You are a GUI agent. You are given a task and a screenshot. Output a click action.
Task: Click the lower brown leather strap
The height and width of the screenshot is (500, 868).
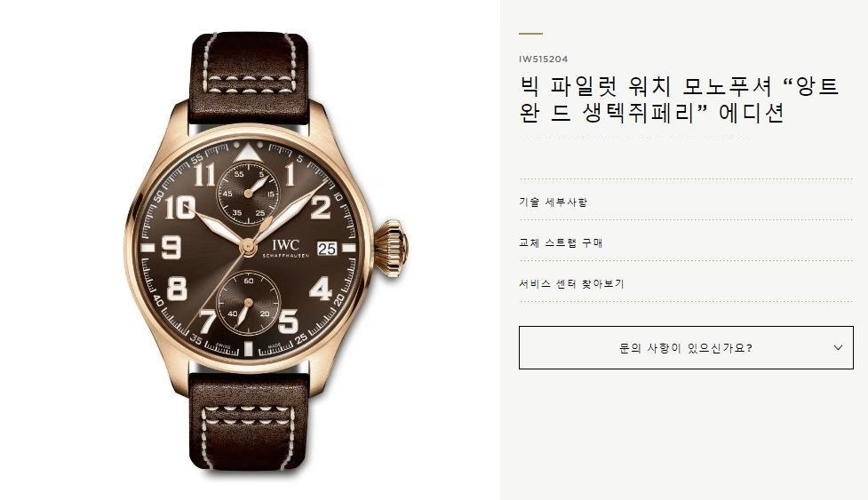249,422
